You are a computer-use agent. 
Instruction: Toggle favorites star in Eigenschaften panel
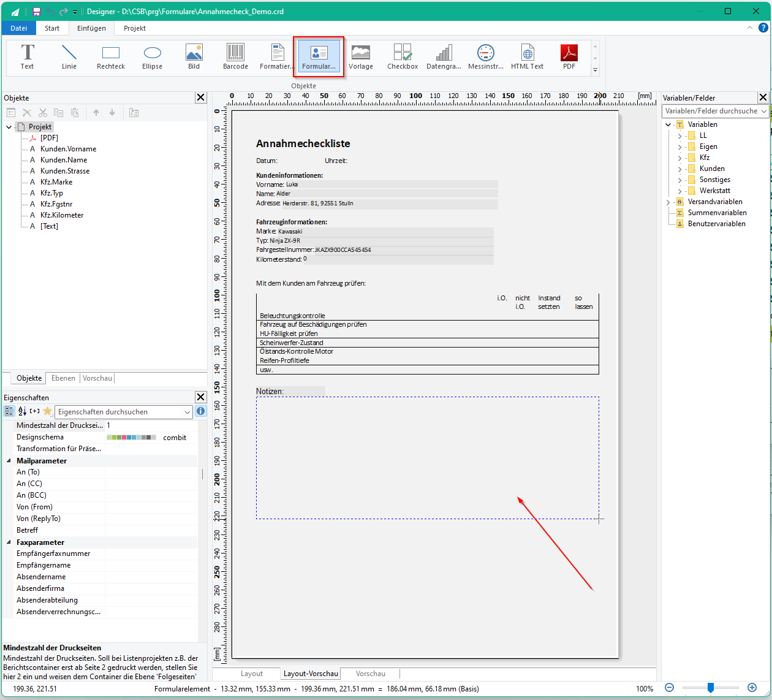47,411
